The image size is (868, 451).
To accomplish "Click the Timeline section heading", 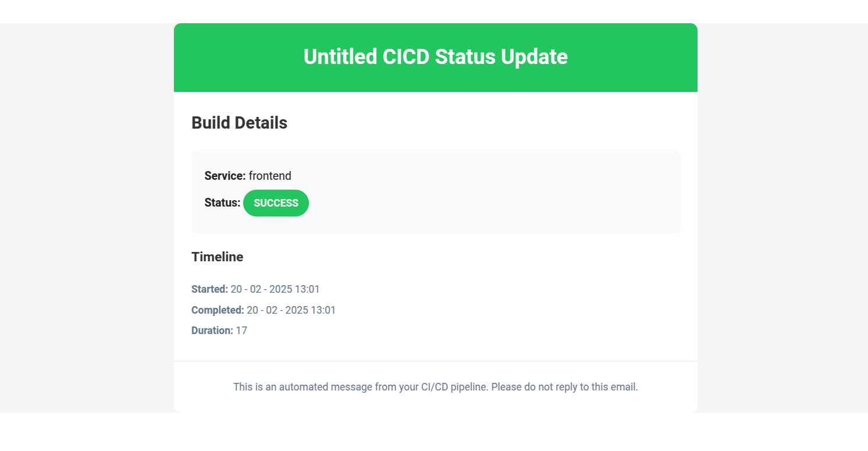I will pyautogui.click(x=217, y=257).
